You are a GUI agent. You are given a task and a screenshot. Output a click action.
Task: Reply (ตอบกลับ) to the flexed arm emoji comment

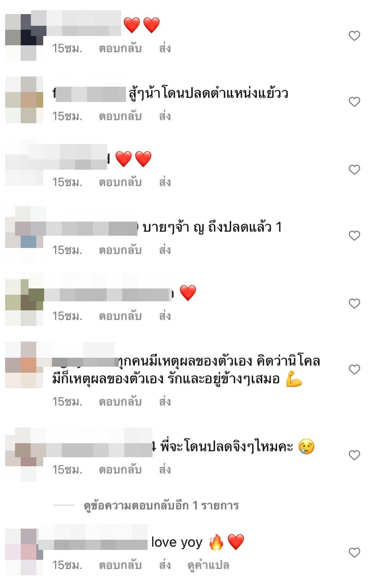point(120,401)
